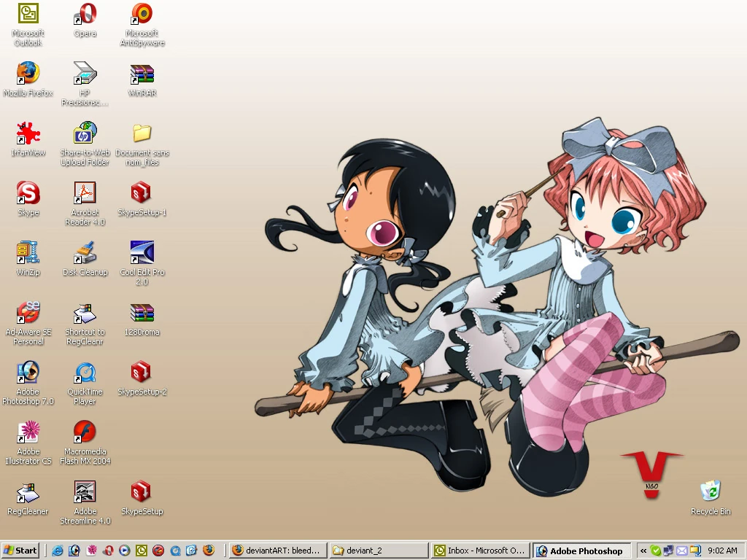Click the QuickTime Quick Launch icon
Screen dimensions: 747x560
pyautogui.click(x=175, y=551)
